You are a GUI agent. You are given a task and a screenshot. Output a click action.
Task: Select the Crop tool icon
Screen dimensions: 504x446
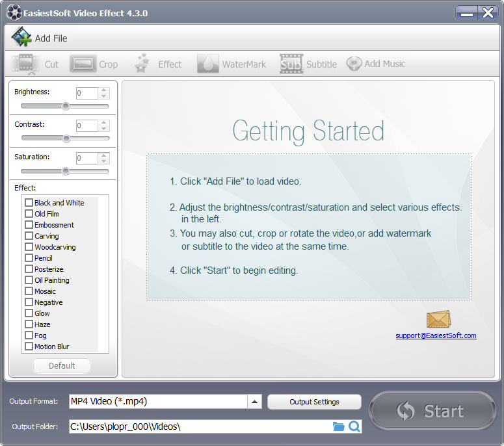point(83,64)
